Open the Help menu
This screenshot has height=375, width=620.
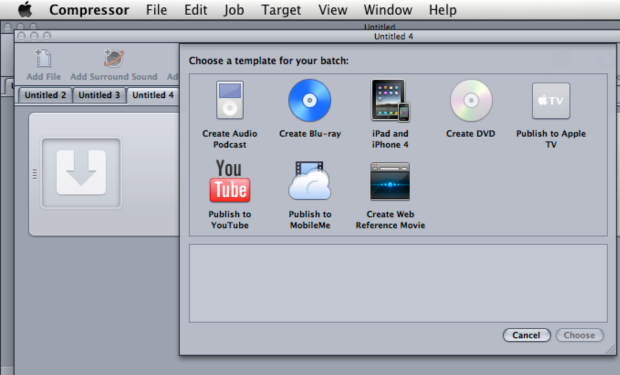[x=443, y=9]
